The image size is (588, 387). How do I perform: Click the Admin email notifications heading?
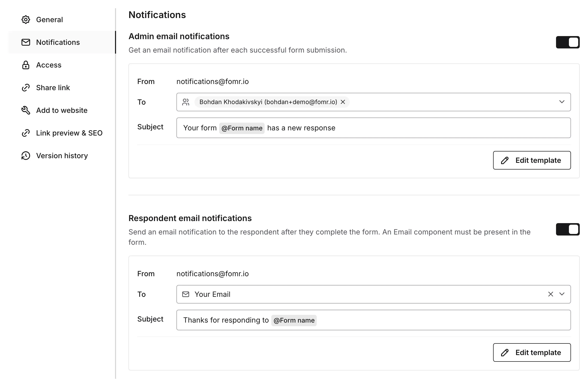179,36
